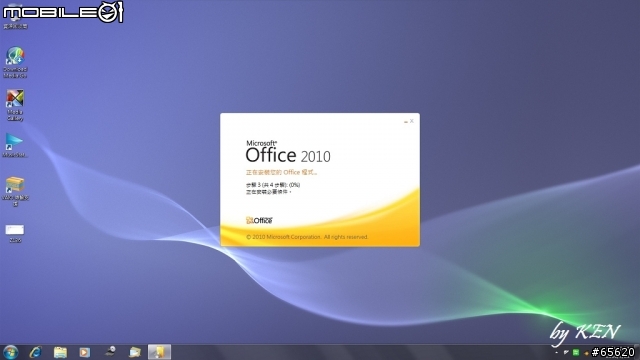
Task: Show hidden tray icons arrow
Action: [x=556, y=353]
